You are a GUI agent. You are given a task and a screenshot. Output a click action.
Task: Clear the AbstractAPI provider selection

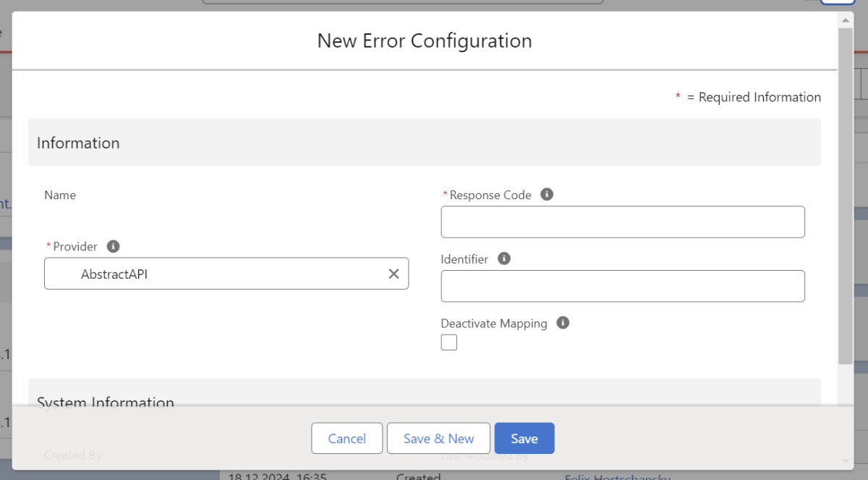click(393, 274)
